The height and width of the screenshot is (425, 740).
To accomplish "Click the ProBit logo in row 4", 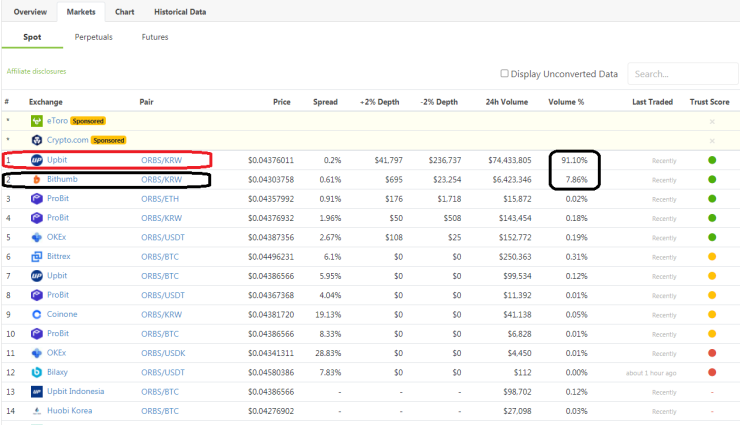I will [x=36, y=218].
